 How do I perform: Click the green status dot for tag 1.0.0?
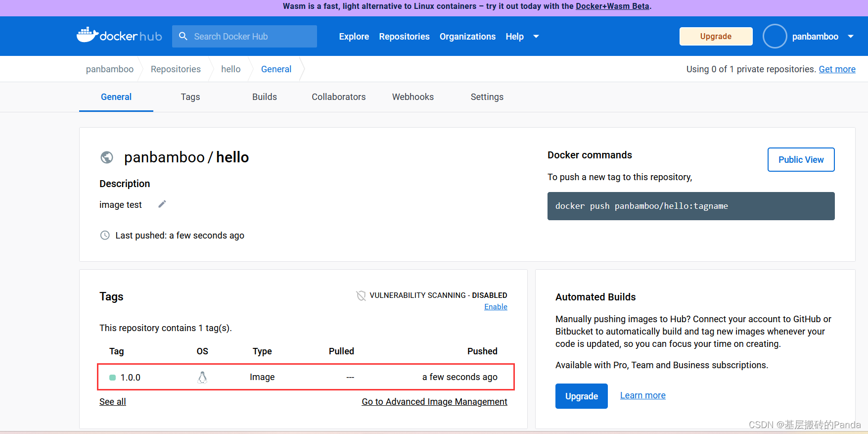point(112,378)
